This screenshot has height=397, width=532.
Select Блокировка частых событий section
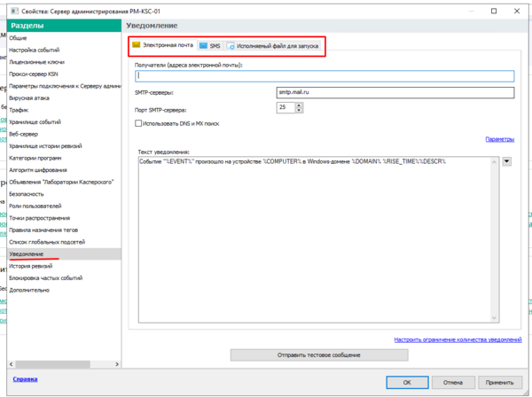[64, 278]
